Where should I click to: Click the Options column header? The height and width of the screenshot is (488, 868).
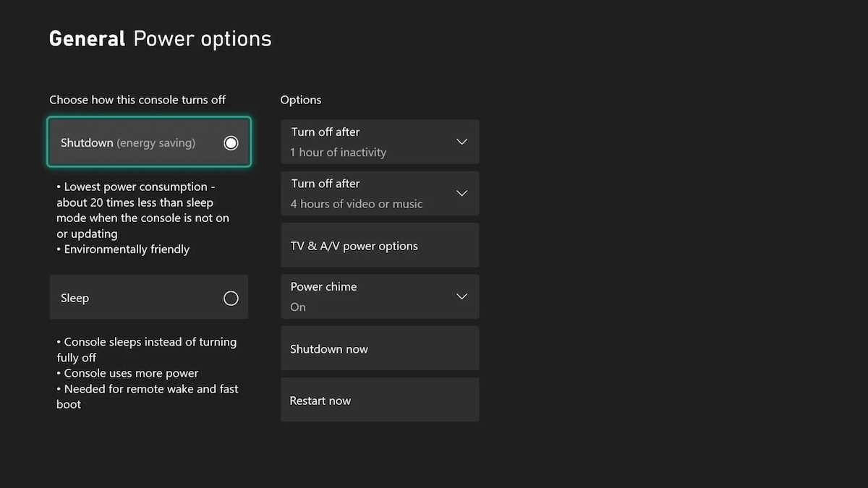point(301,100)
